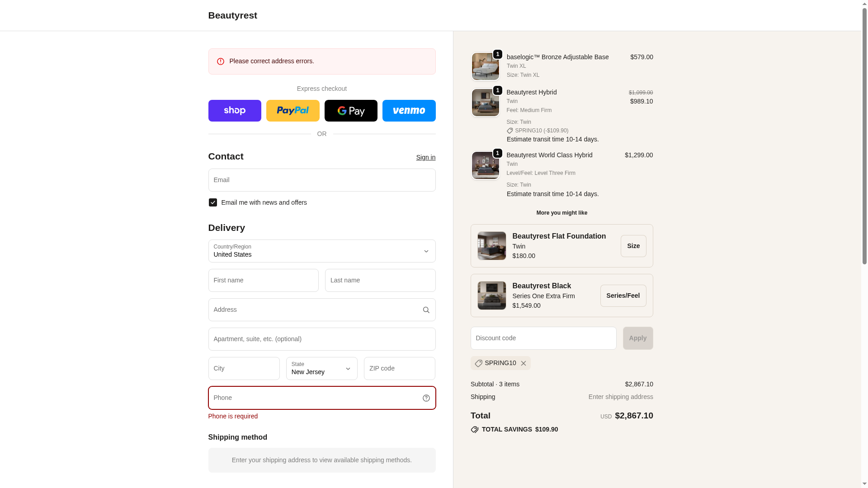
Task: Click the address search magnifier icon
Action: pyautogui.click(x=426, y=310)
